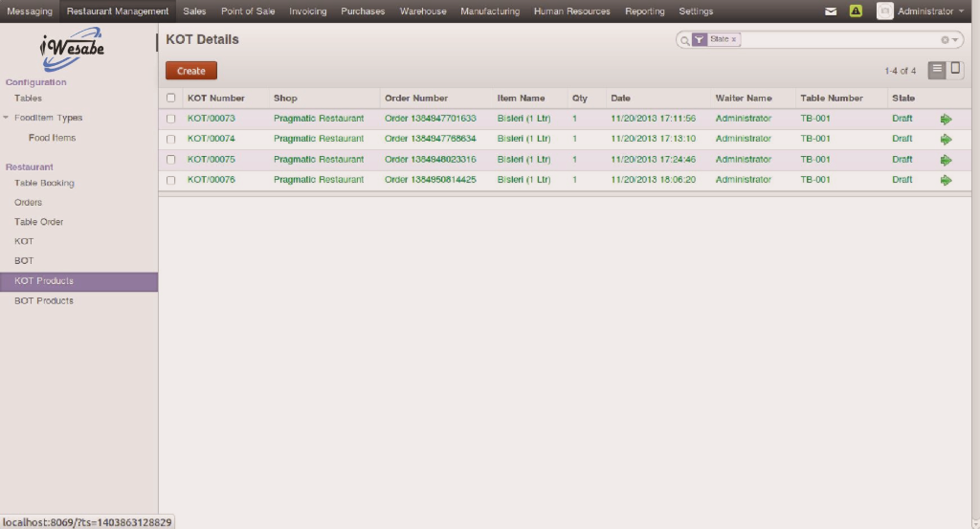
Task: Click green arrow on KOT/00073 row
Action: click(x=946, y=119)
